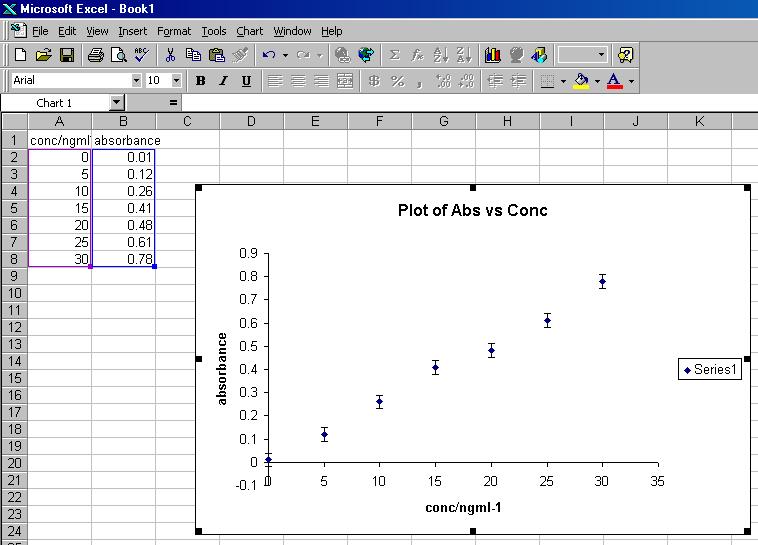
Task: Open the File menu
Action: (40, 31)
